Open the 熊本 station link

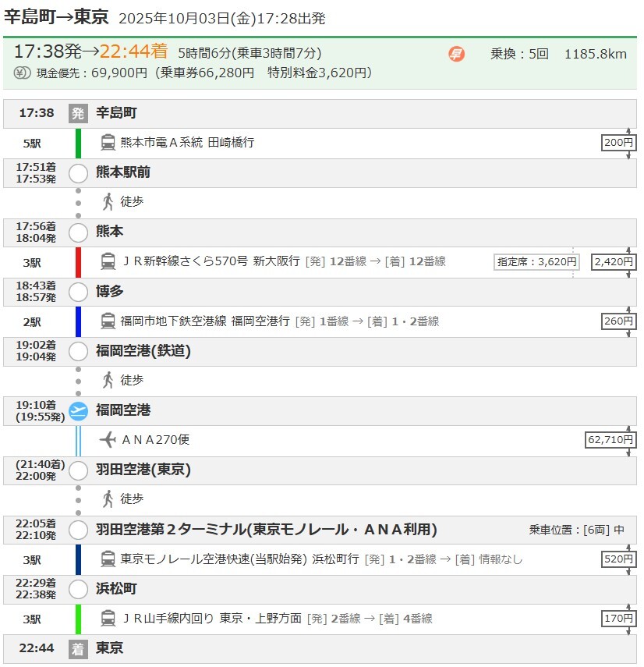pyautogui.click(x=110, y=232)
